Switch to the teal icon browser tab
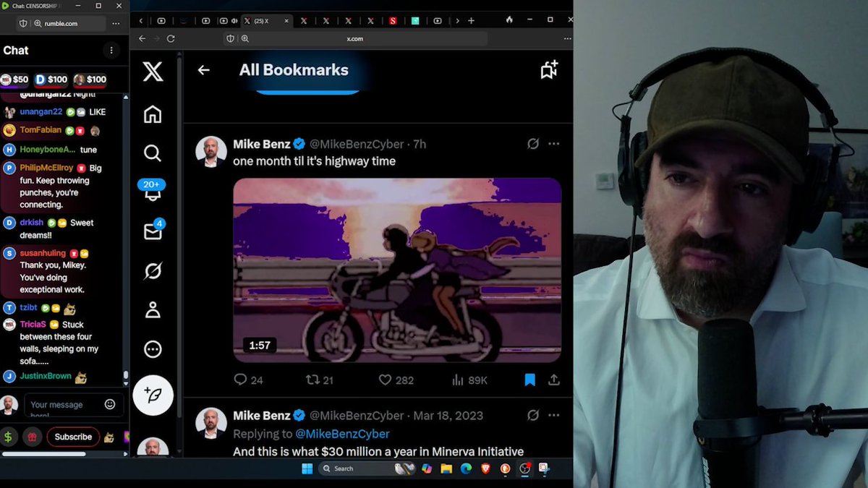The height and width of the screenshot is (488, 868). click(415, 21)
